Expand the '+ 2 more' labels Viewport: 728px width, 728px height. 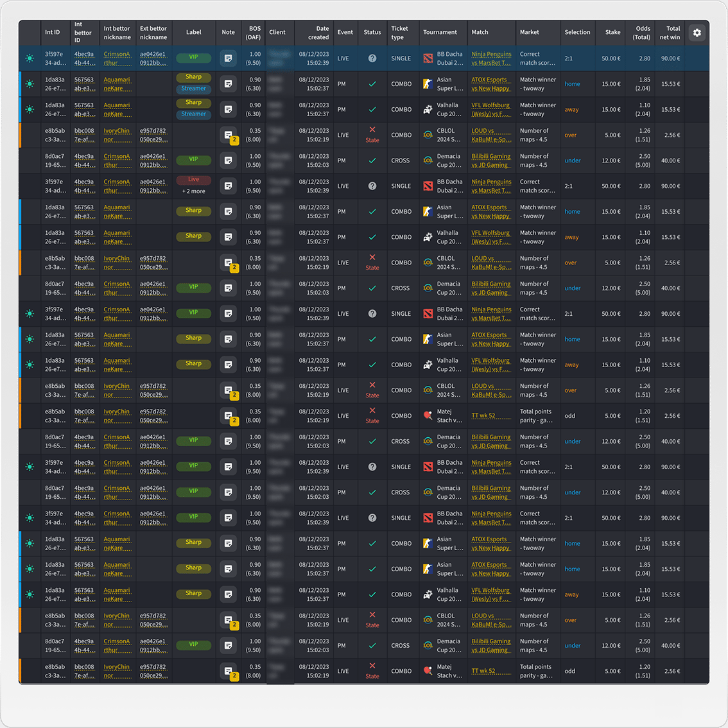click(x=194, y=191)
